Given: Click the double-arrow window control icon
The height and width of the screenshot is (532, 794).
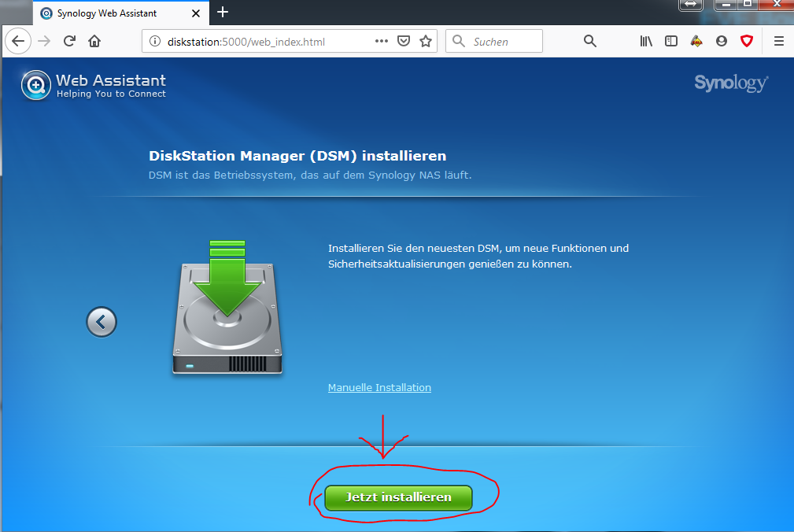Looking at the screenshot, I should coord(691,5).
